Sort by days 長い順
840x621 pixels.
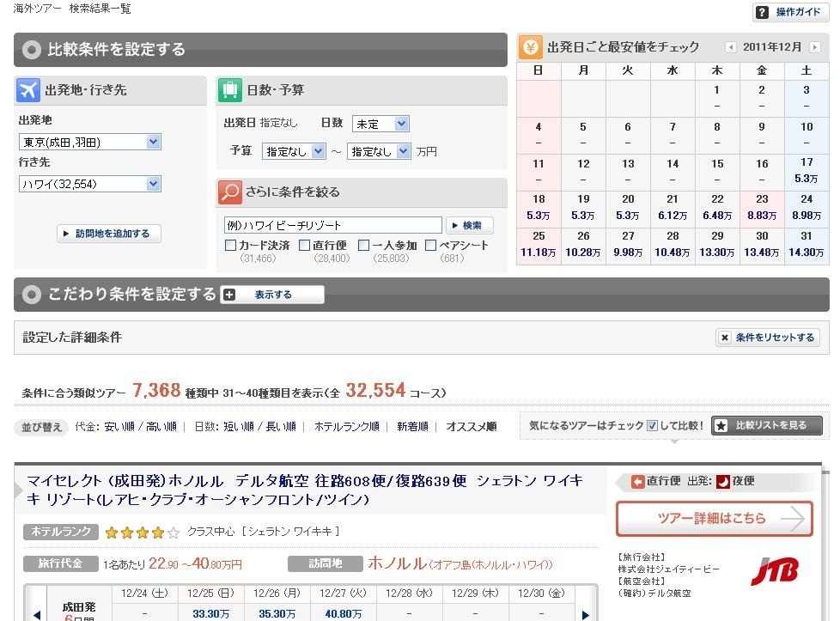click(x=281, y=427)
